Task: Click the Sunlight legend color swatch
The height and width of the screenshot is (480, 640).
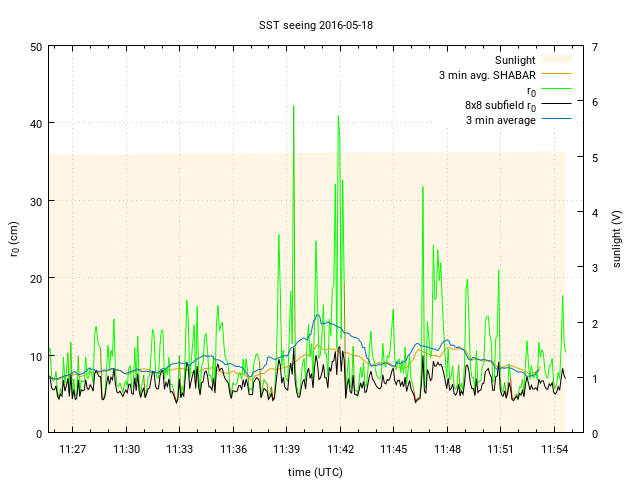Action: [557, 60]
